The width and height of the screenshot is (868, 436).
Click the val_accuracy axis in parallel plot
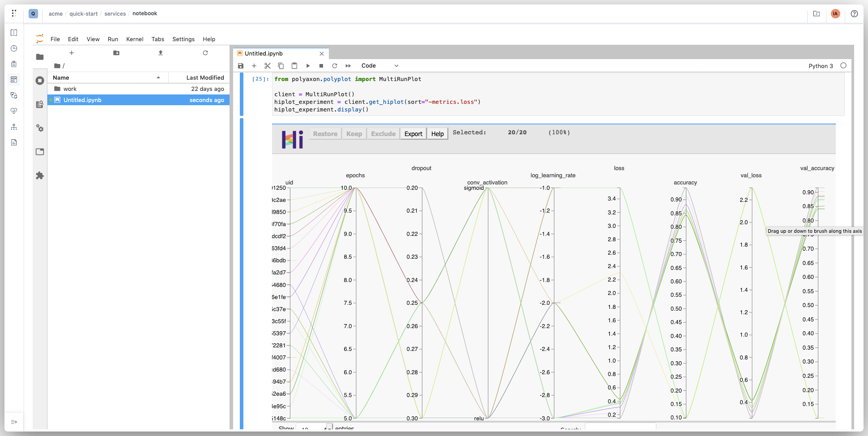[x=817, y=291]
